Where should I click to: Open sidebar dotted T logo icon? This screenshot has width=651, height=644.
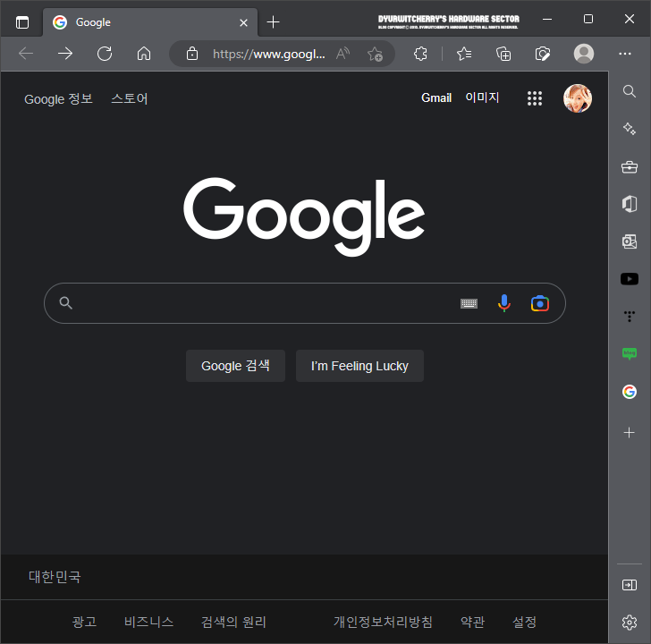[x=630, y=316]
